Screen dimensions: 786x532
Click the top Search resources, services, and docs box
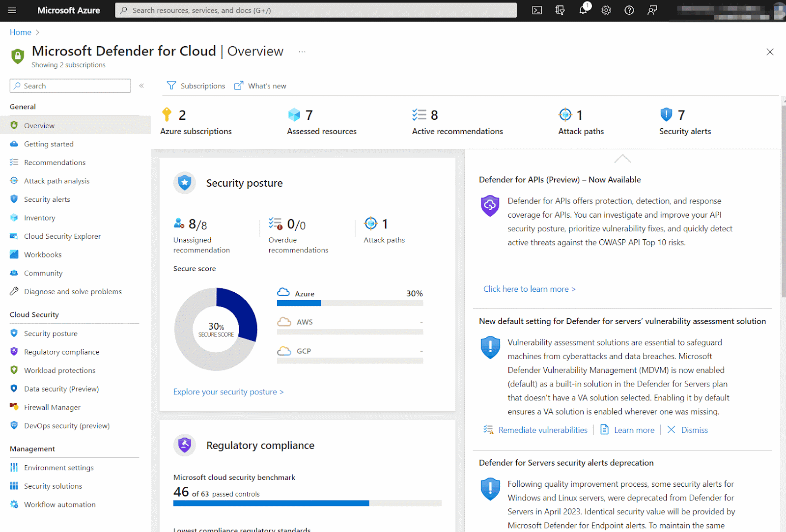[316, 10]
